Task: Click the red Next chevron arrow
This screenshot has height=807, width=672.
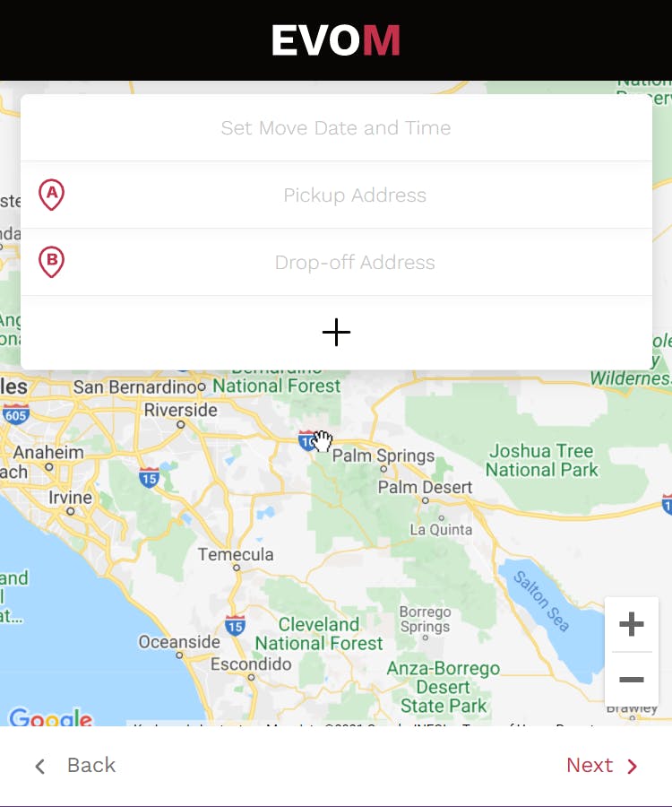Action: click(633, 766)
